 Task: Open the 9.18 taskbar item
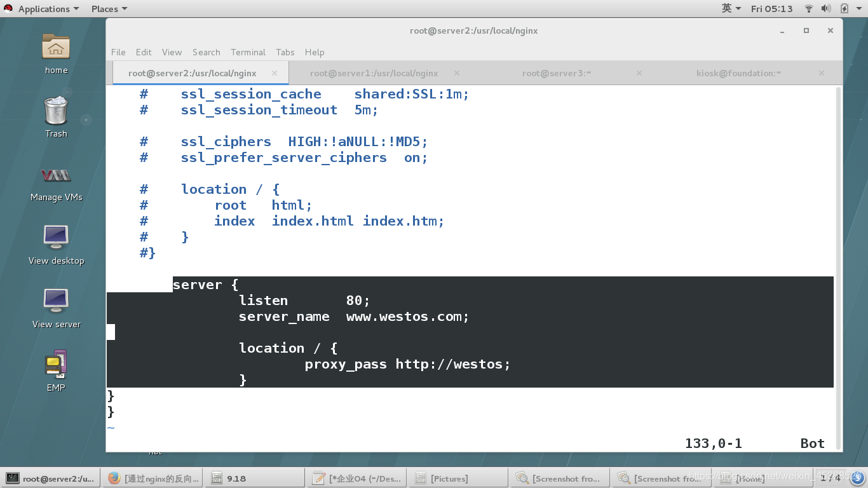255,478
